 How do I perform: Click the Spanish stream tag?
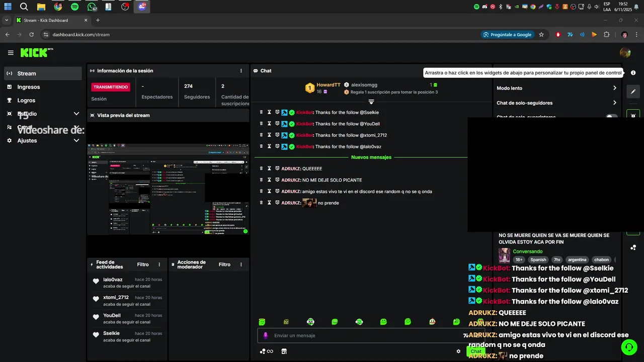click(538, 260)
